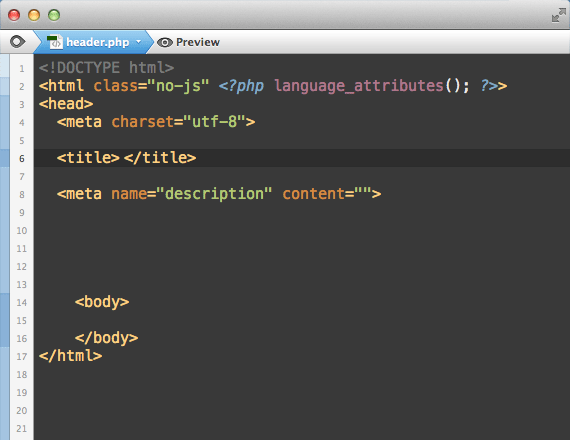Click the fullscreen arrows icon in title bar
Image resolution: width=570 pixels, height=440 pixels.
558,15
